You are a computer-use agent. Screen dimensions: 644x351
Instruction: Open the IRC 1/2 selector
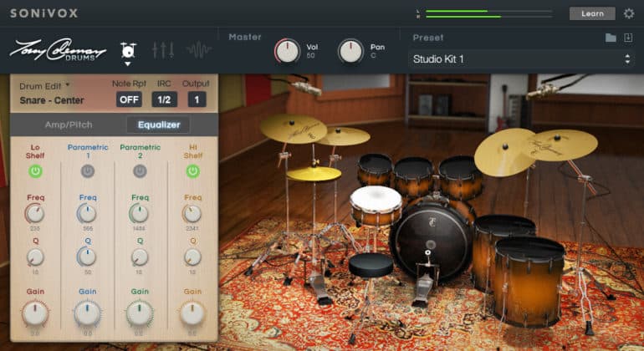pos(164,99)
